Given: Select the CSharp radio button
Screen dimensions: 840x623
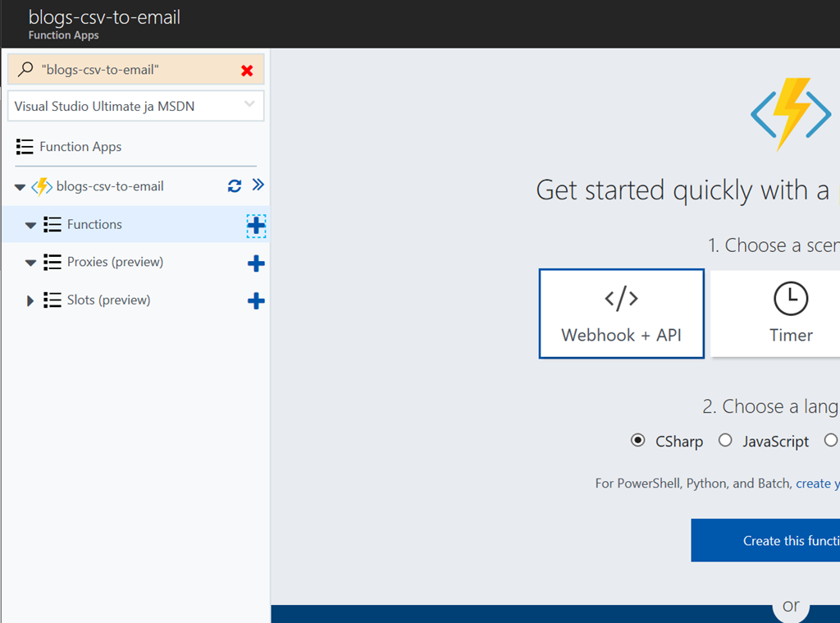Looking at the screenshot, I should click(x=638, y=441).
